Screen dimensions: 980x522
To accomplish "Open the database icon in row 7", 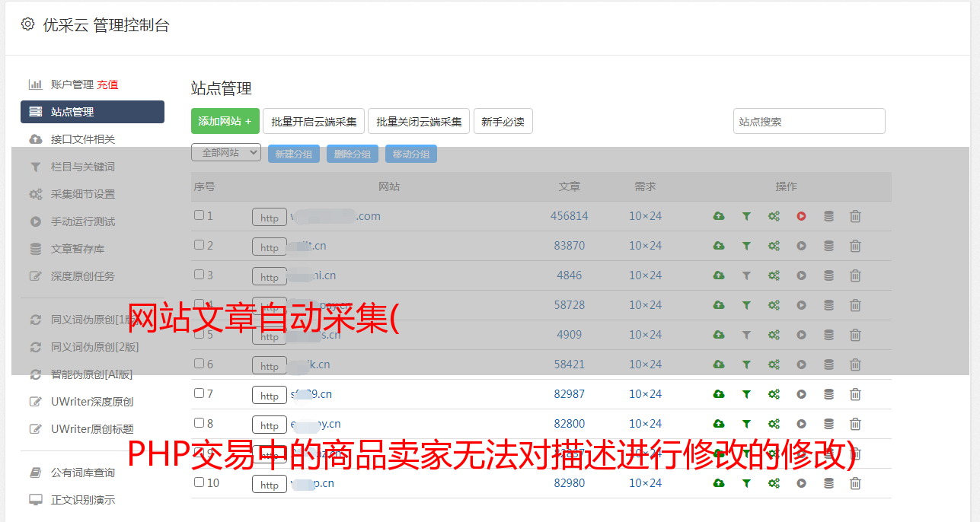I will [x=828, y=394].
